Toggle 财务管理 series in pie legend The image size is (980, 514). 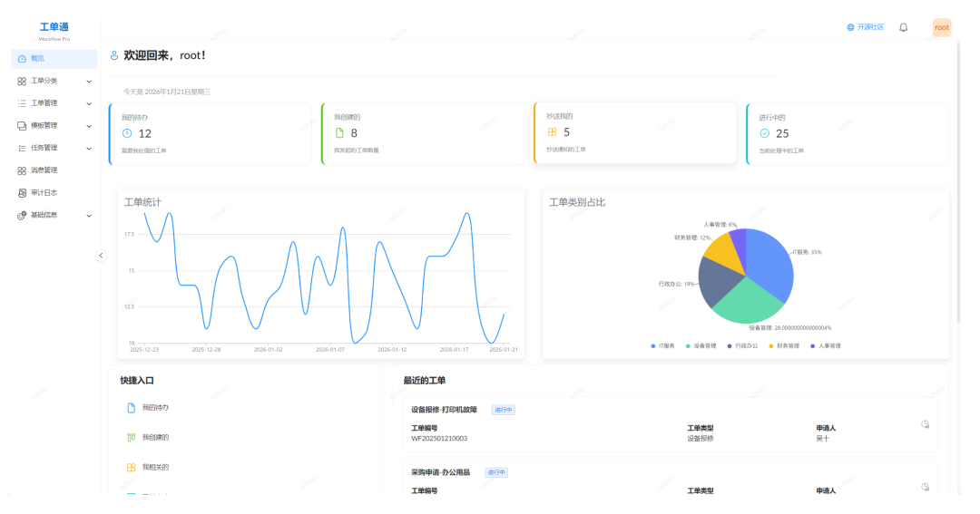(784, 346)
